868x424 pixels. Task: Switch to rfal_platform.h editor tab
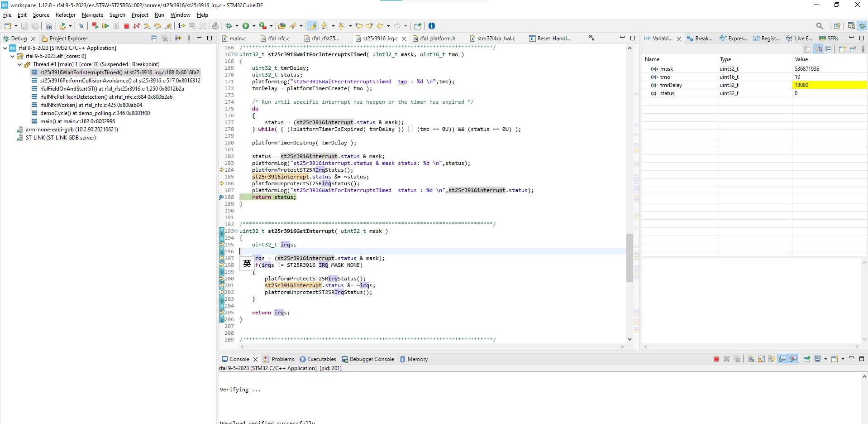pos(434,39)
